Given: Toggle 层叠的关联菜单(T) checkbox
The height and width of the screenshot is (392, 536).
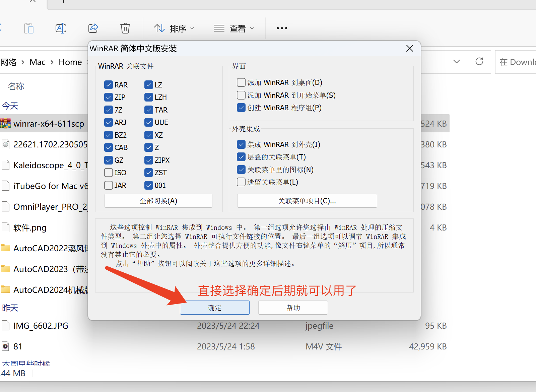Looking at the screenshot, I should (x=241, y=157).
